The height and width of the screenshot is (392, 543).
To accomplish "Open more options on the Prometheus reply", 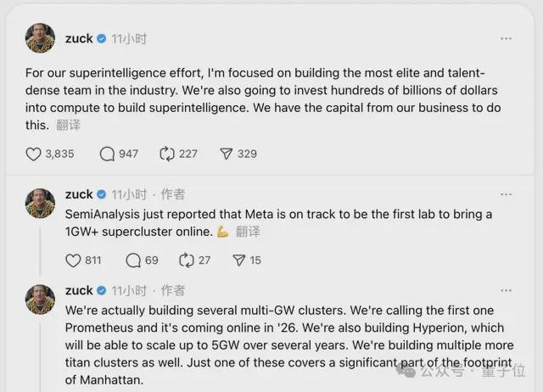I will [x=506, y=290].
